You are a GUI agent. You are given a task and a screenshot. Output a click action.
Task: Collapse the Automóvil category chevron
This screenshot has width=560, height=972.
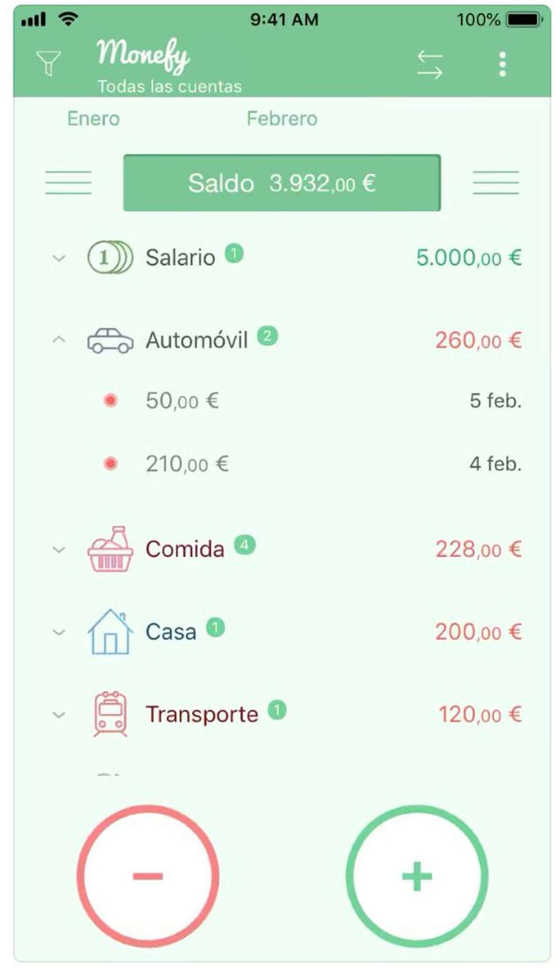point(59,340)
